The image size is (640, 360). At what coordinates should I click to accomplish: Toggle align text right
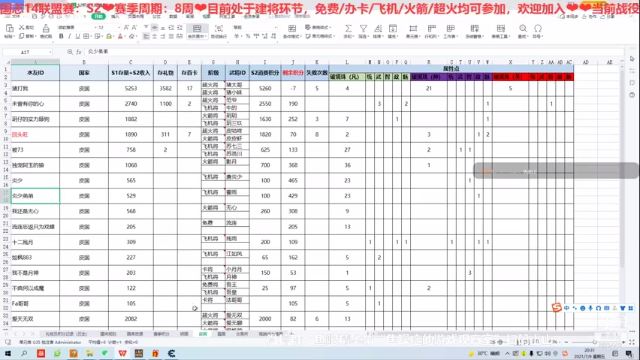click(163, 36)
